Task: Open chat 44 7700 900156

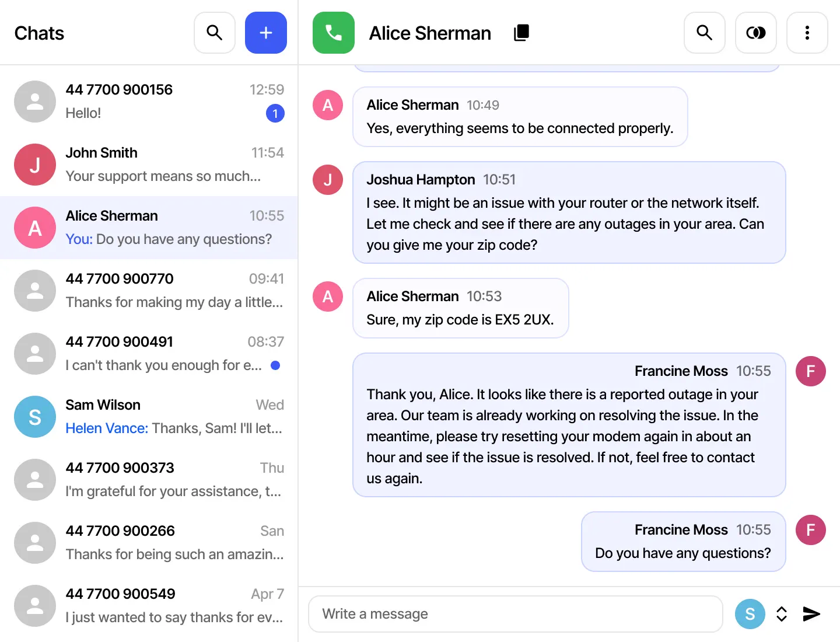Action: click(x=149, y=102)
